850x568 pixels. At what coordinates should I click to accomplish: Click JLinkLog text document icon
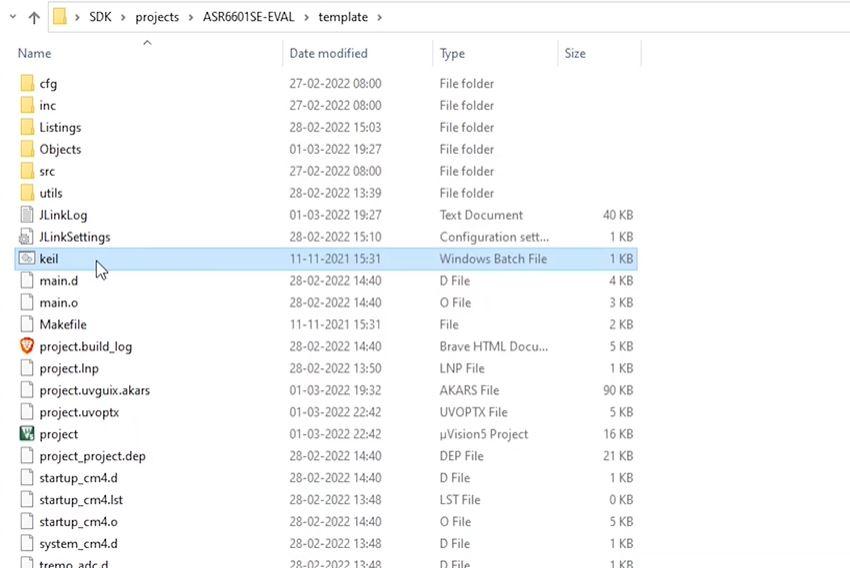point(27,215)
